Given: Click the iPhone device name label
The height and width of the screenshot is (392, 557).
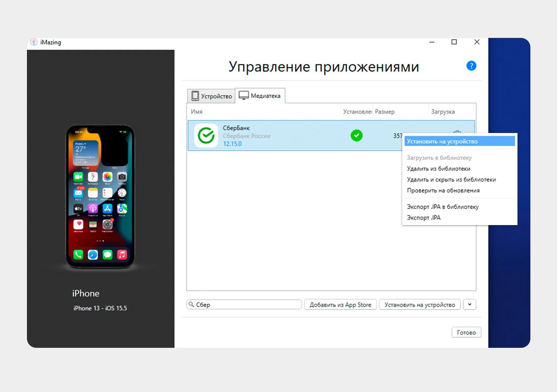Looking at the screenshot, I should [x=86, y=293].
